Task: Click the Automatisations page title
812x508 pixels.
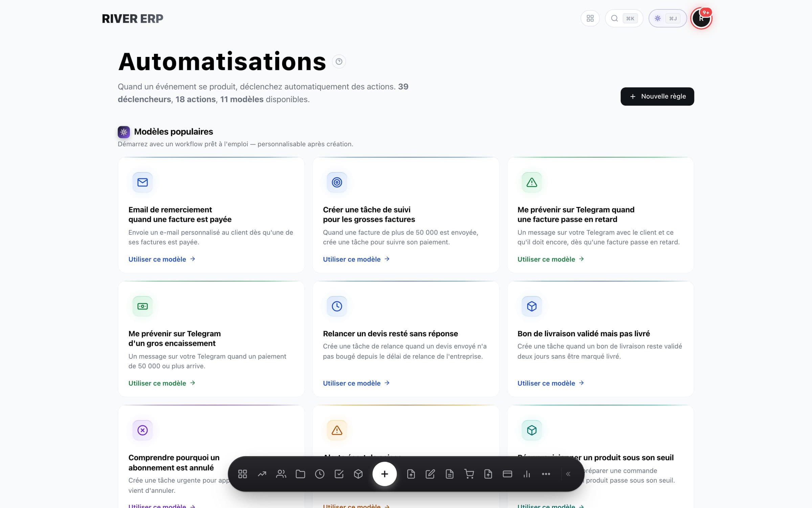Action: click(x=222, y=62)
